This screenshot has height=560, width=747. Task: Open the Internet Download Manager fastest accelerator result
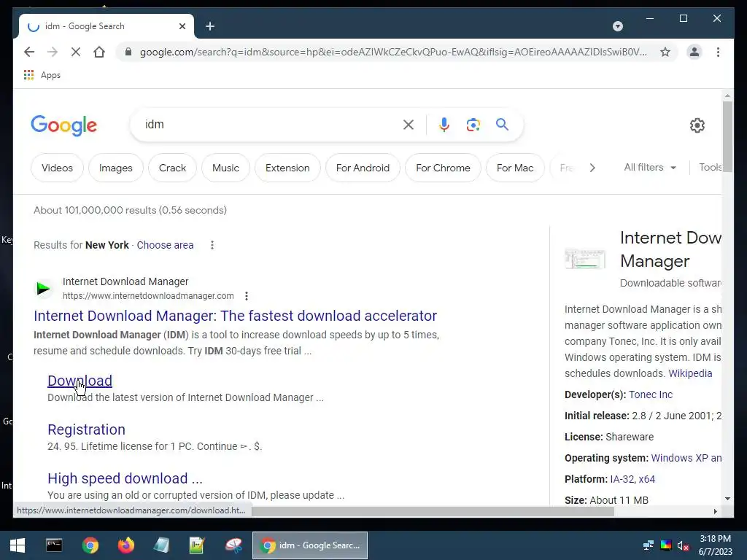[x=236, y=315]
